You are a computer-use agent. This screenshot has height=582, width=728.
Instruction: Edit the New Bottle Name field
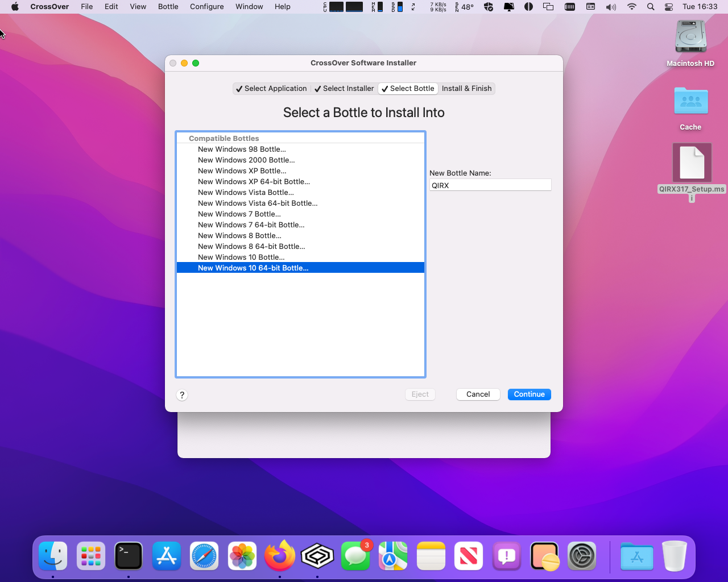coord(490,185)
